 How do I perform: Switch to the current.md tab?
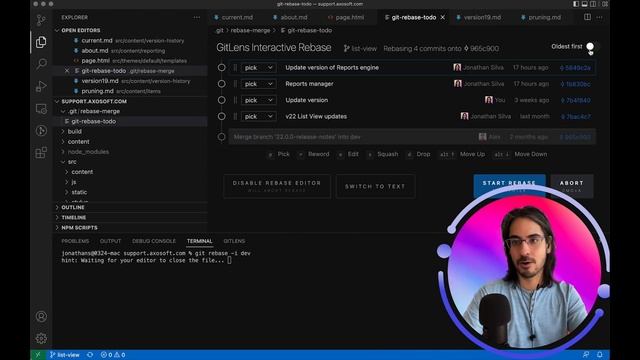tap(237, 18)
